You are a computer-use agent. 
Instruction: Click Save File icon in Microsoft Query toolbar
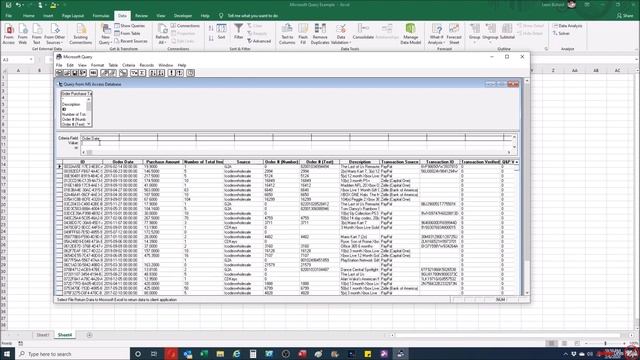click(x=75, y=73)
